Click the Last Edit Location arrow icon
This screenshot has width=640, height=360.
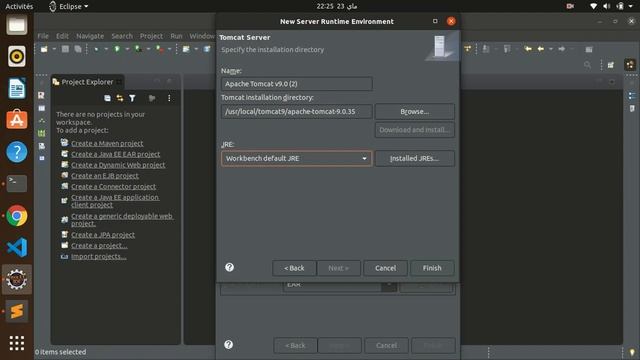click(528, 49)
